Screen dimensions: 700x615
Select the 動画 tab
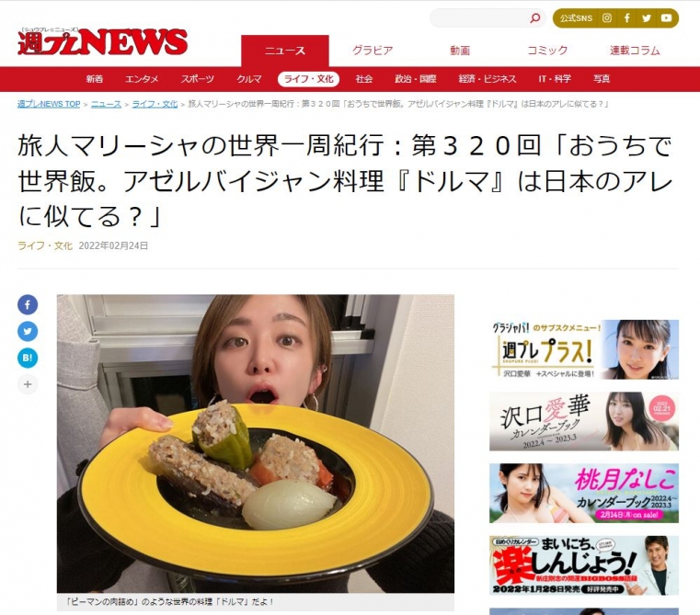coord(460,51)
